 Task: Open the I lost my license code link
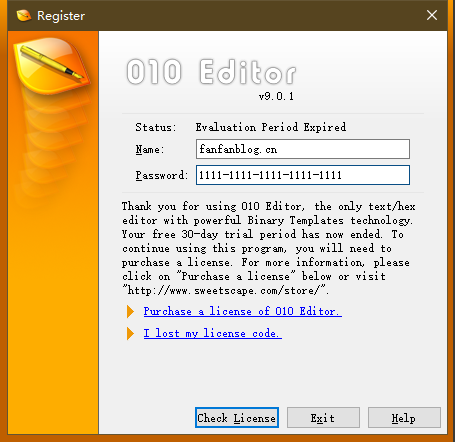pyautogui.click(x=212, y=333)
